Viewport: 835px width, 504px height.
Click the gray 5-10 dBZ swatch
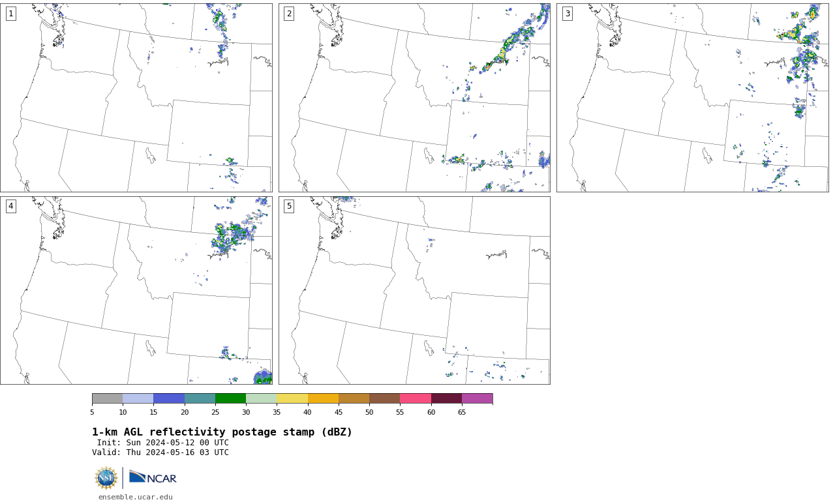click(x=107, y=398)
